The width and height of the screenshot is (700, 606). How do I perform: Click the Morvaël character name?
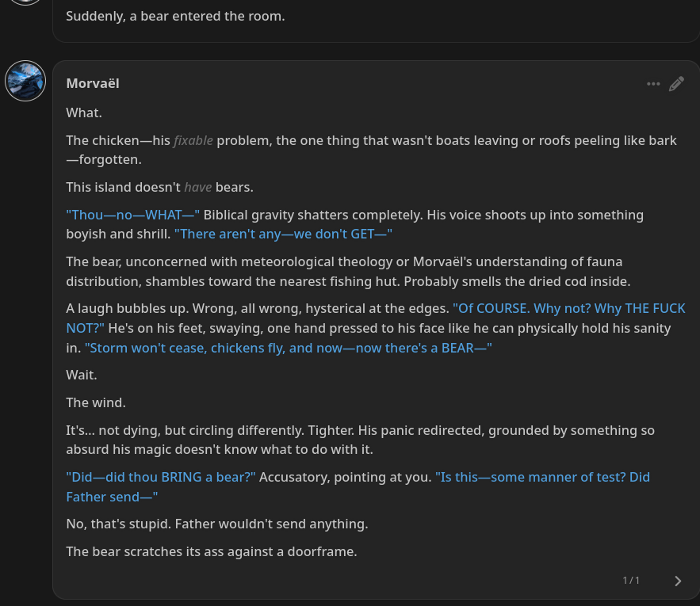coord(93,83)
